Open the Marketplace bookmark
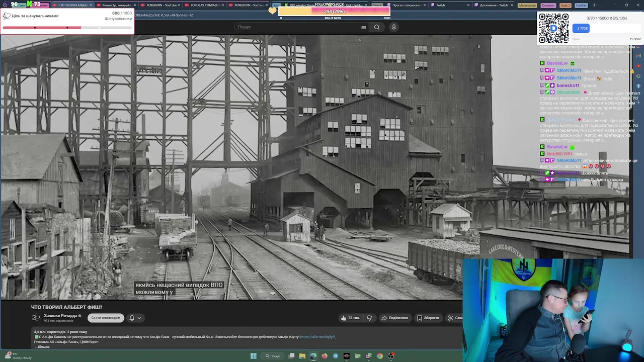This screenshot has width=644, height=362. [527, 5]
